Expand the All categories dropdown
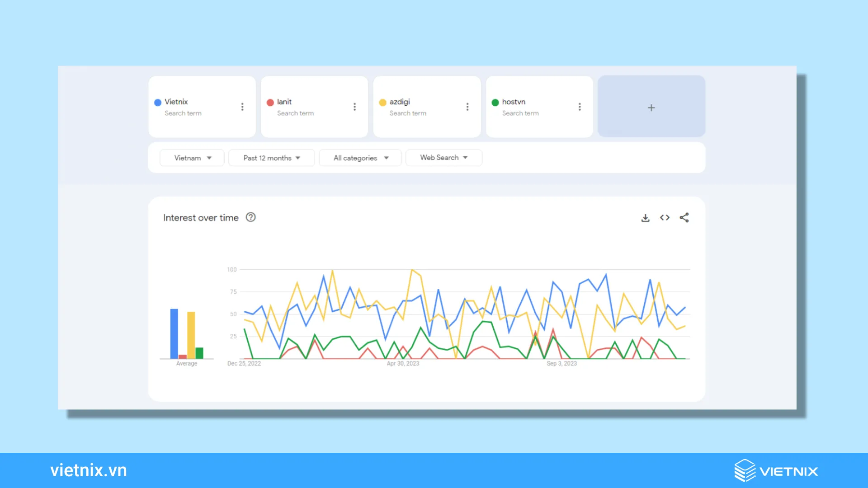The height and width of the screenshot is (488, 868). click(360, 158)
